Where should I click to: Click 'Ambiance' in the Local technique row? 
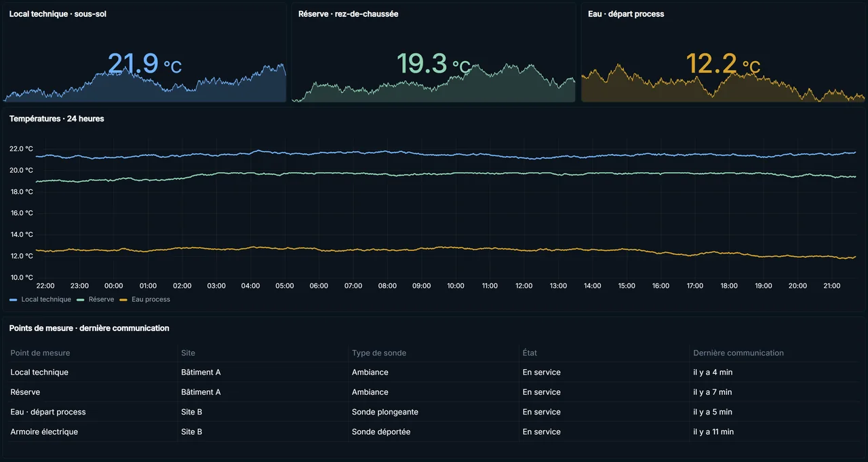pos(370,372)
